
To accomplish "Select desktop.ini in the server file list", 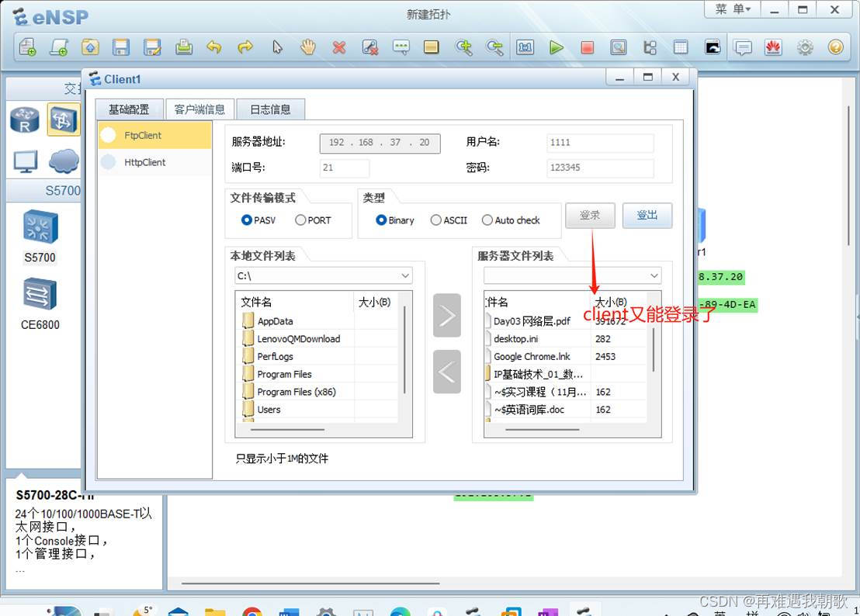I will click(x=515, y=339).
